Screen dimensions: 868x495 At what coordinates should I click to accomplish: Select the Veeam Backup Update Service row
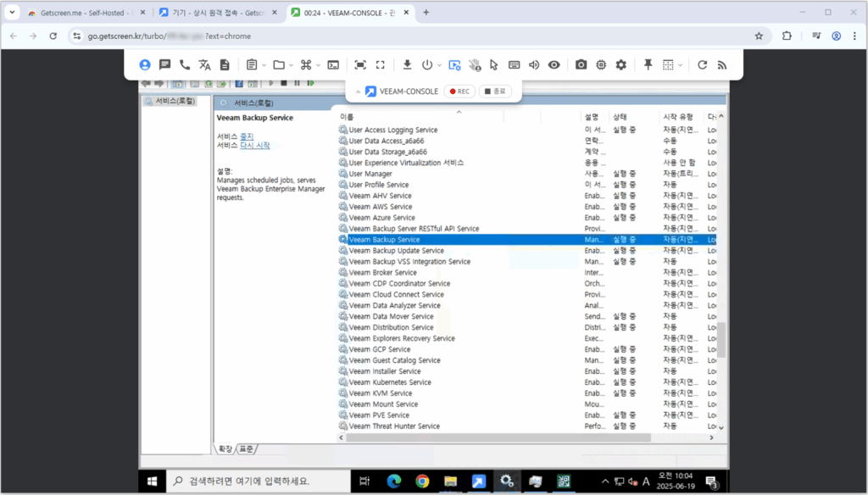click(x=527, y=251)
